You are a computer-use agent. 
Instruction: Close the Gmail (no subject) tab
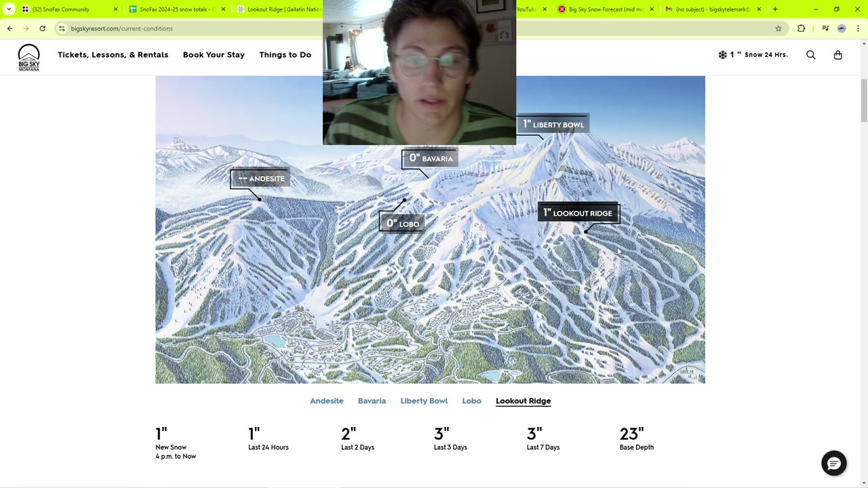pyautogui.click(x=759, y=9)
